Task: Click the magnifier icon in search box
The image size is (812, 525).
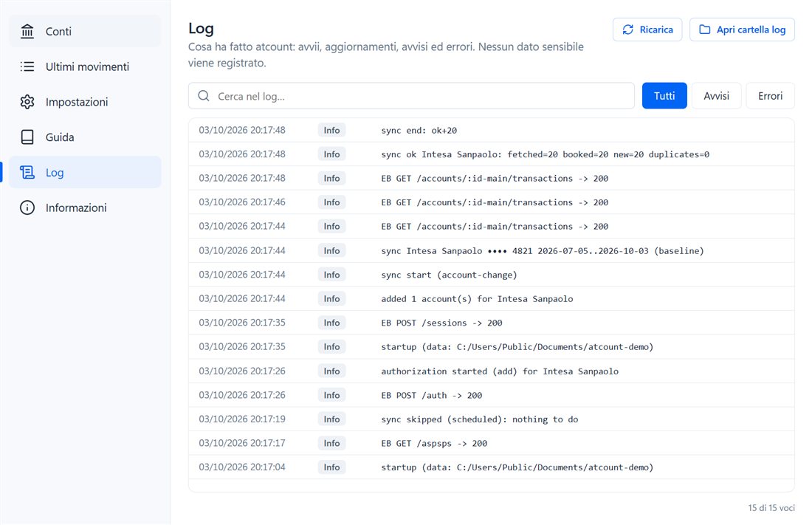Action: [x=204, y=96]
